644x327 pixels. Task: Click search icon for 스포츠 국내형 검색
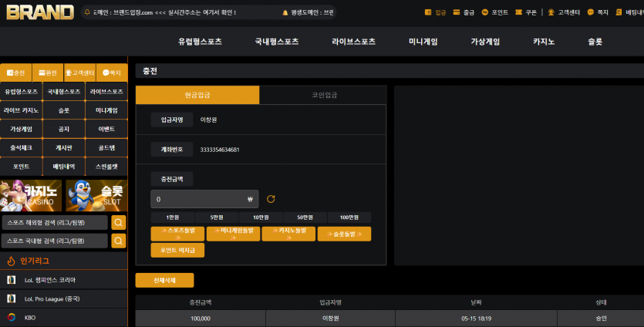(x=119, y=241)
